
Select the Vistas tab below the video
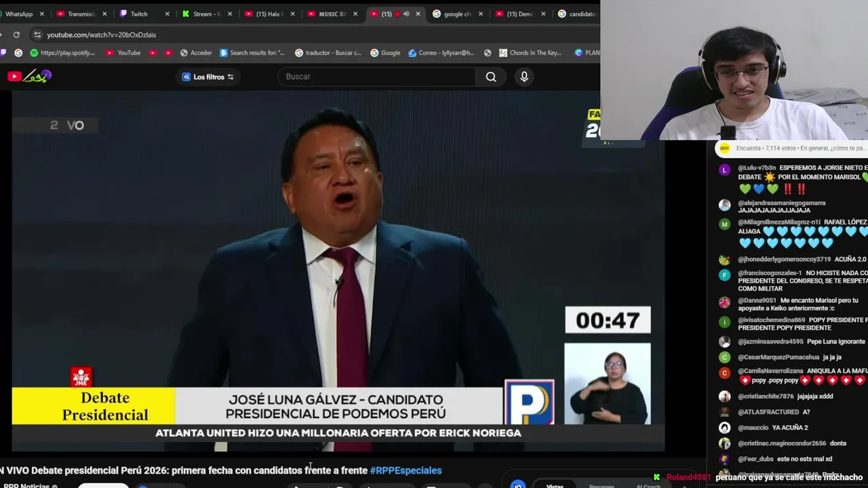click(x=555, y=485)
